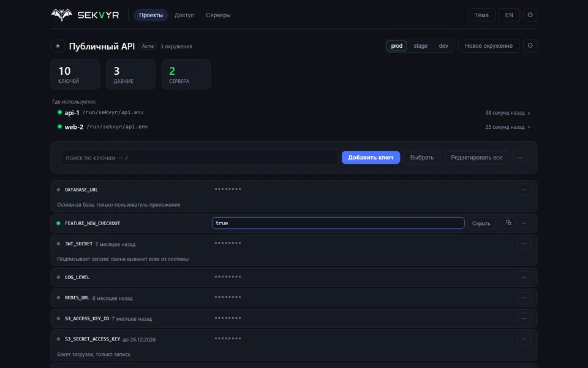
Task: Open more options for S3_ACCESS_KEY_ID row
Action: (x=524, y=318)
